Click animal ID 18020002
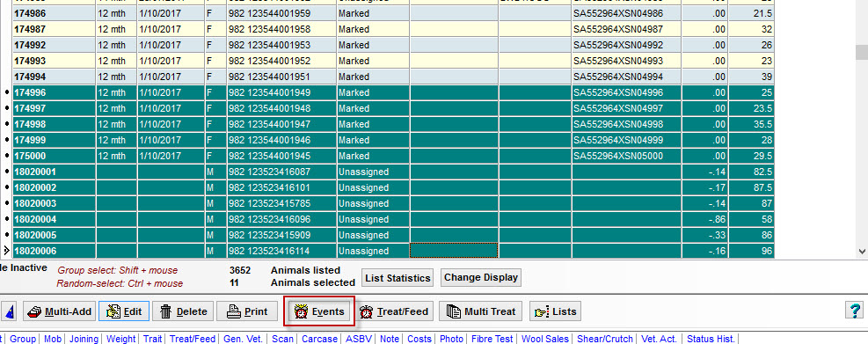Viewport: 868px width, 344px height. tap(35, 187)
